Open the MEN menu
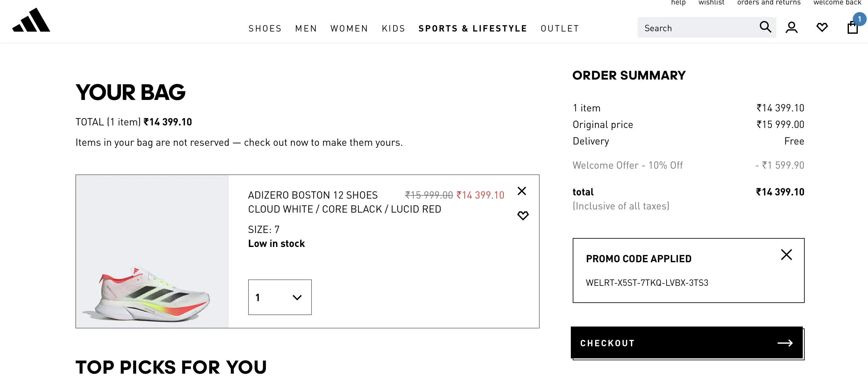 pos(306,29)
